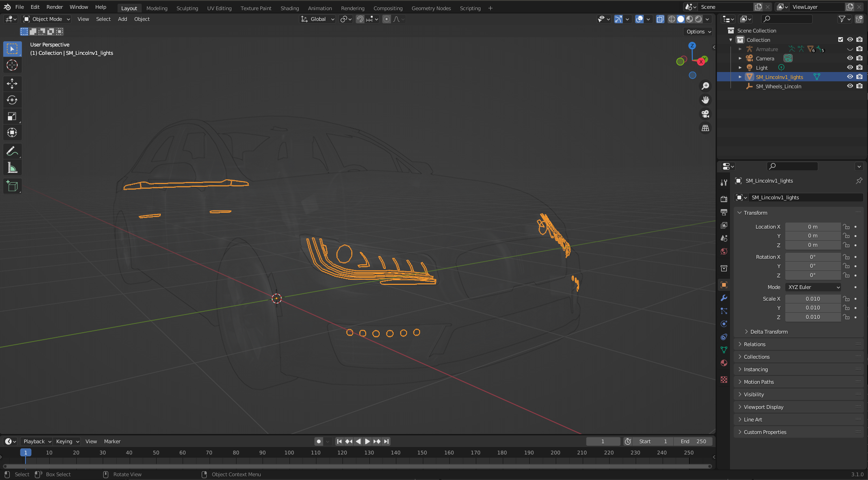Select the Scale tool
This screenshot has height=480, width=868.
pyautogui.click(x=12, y=116)
